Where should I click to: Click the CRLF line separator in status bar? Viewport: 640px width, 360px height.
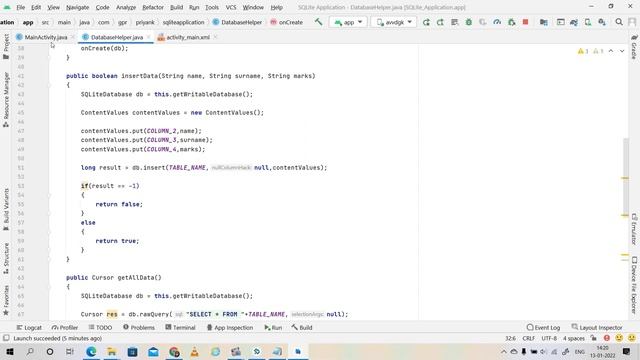[528, 338]
